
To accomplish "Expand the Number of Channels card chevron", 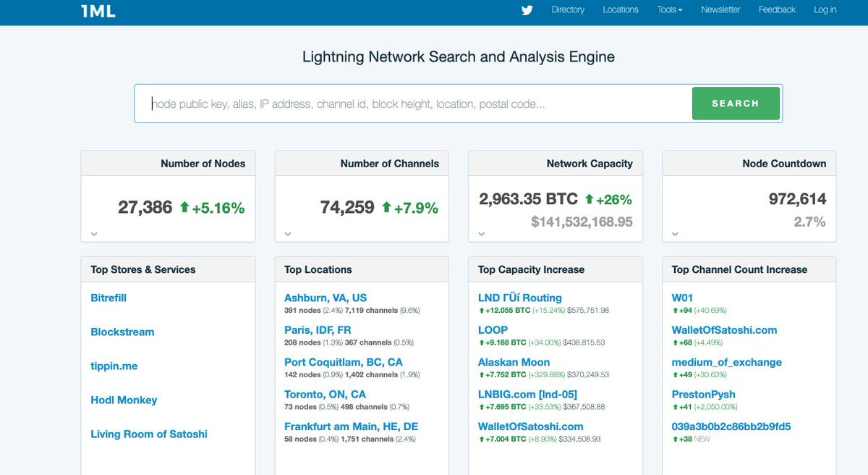I will pyautogui.click(x=288, y=234).
